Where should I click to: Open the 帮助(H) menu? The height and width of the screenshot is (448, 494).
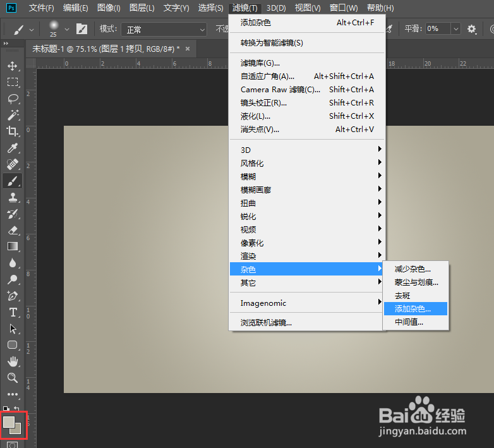point(380,8)
